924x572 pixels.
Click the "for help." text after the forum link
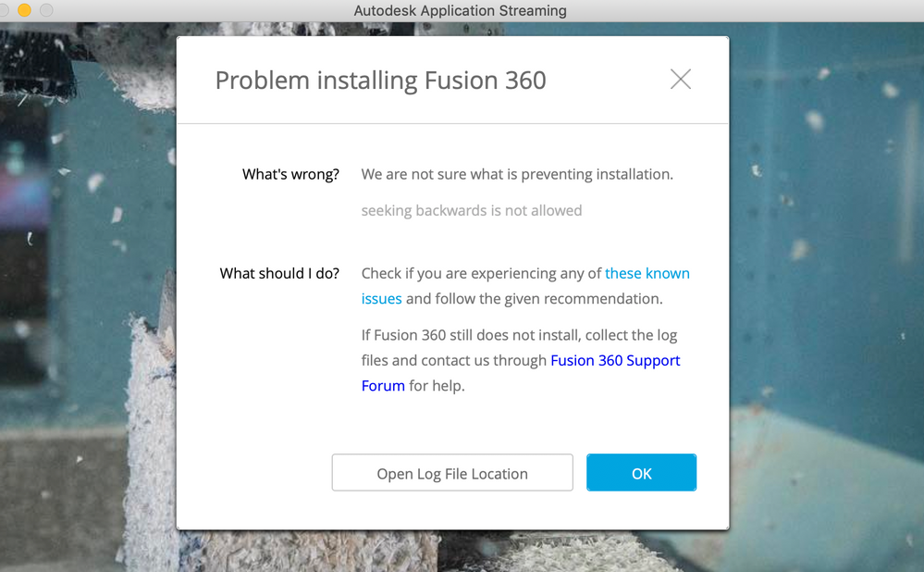click(x=437, y=386)
